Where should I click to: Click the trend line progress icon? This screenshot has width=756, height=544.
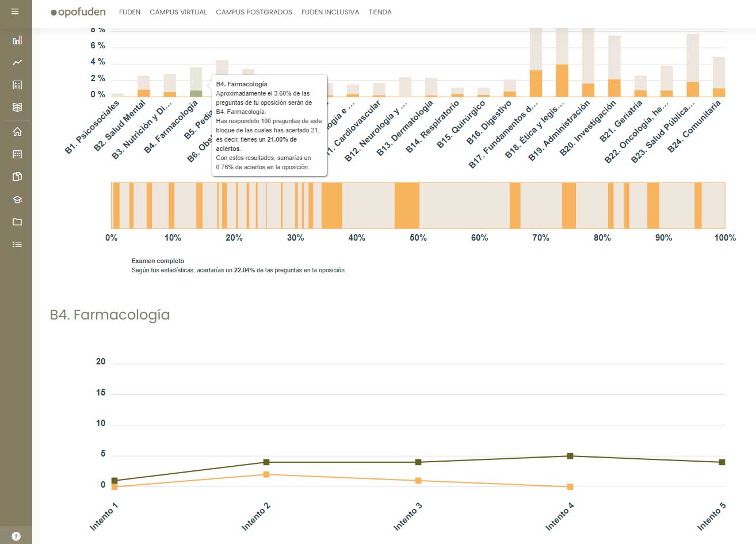(x=17, y=63)
